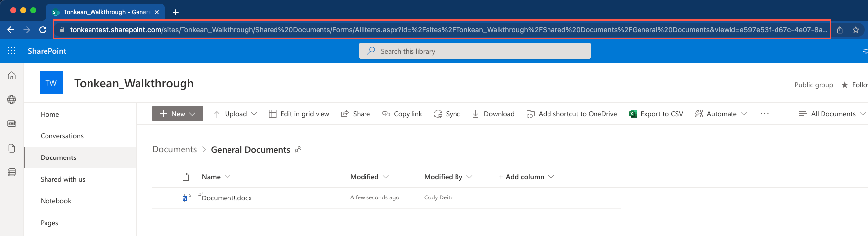Open the more commands ellipsis in toolbar
Viewport: 868px width, 236px height.
pyautogui.click(x=765, y=114)
